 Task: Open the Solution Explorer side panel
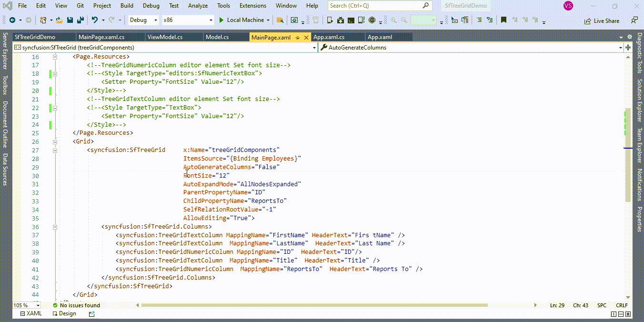(x=639, y=100)
